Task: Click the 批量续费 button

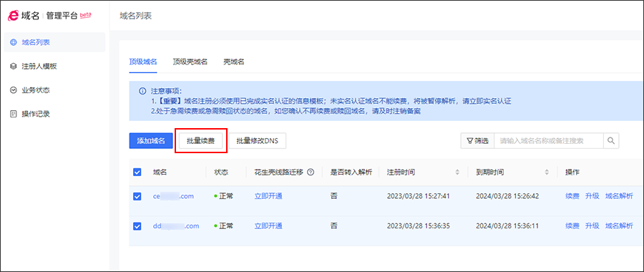Action: click(x=201, y=140)
